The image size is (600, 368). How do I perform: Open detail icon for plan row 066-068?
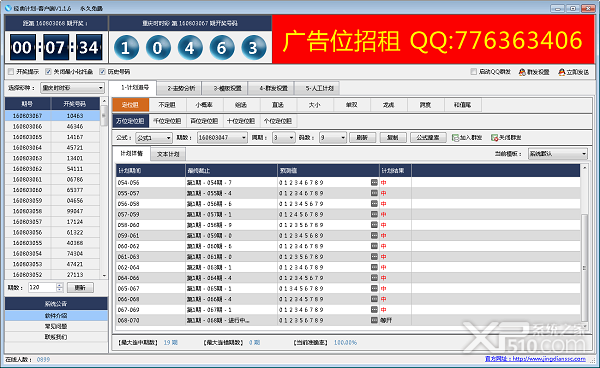pyautogui.click(x=374, y=299)
